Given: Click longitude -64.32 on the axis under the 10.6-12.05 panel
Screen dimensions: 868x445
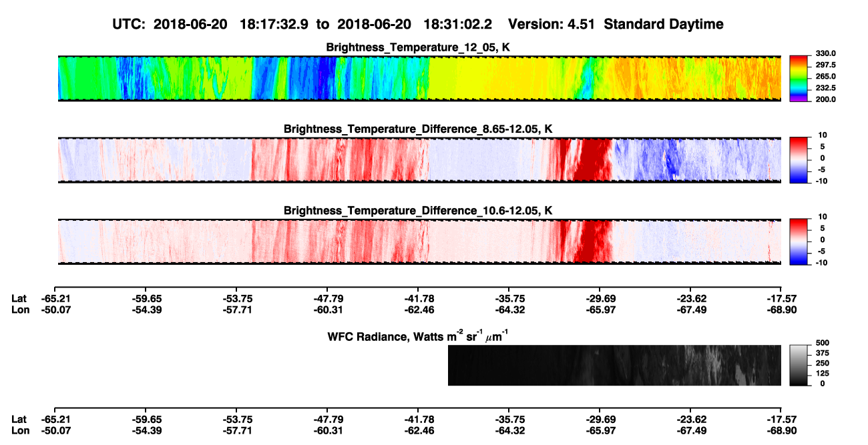Looking at the screenshot, I should pyautogui.click(x=509, y=310).
